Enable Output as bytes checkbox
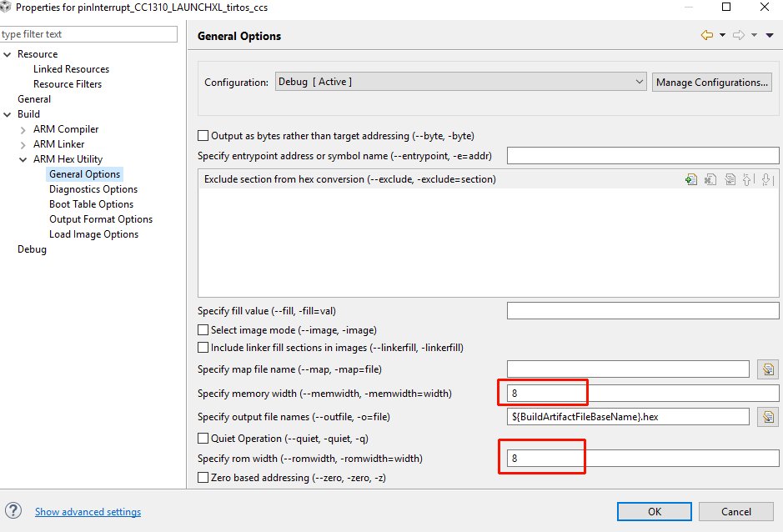The image size is (783, 532). pos(203,136)
